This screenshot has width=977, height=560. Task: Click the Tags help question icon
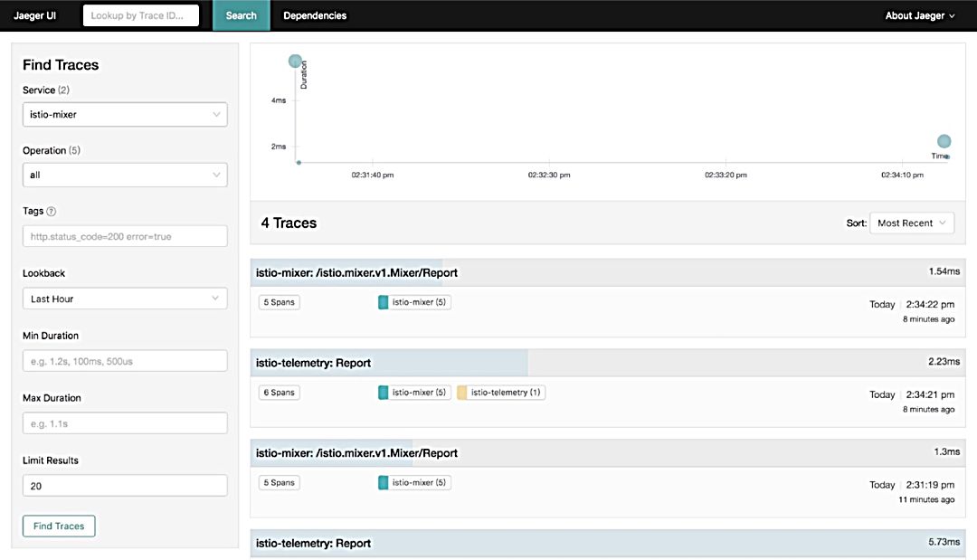click(x=51, y=211)
